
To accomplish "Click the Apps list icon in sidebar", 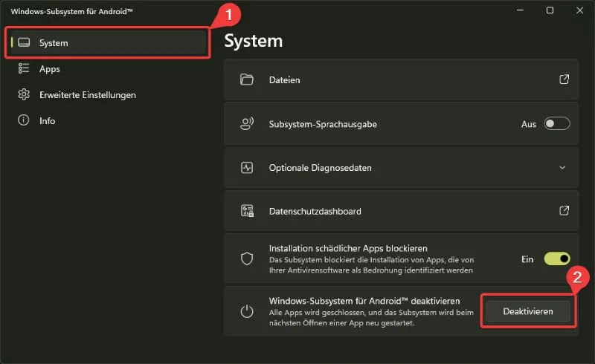I will click(24, 68).
